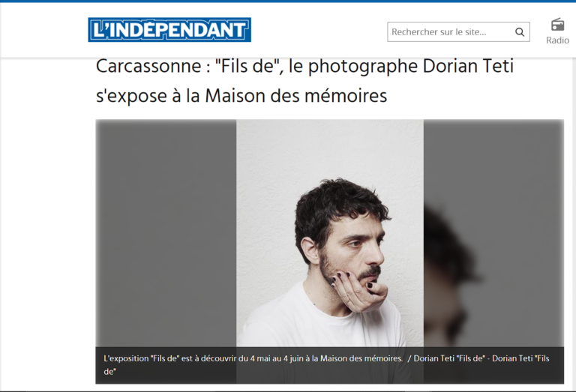The image size is (576, 392).
Task: Click the photo credit 'Dorian Teti "Fils de"'
Action: click(449, 358)
